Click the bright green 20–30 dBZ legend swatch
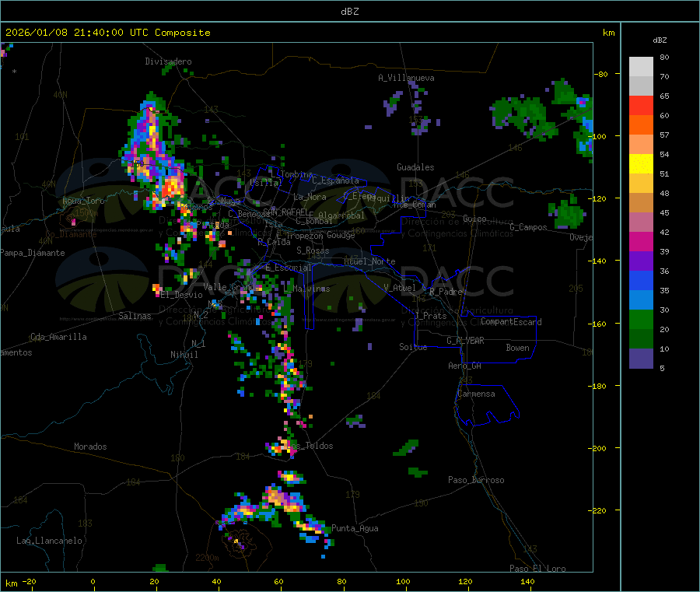 (641, 319)
